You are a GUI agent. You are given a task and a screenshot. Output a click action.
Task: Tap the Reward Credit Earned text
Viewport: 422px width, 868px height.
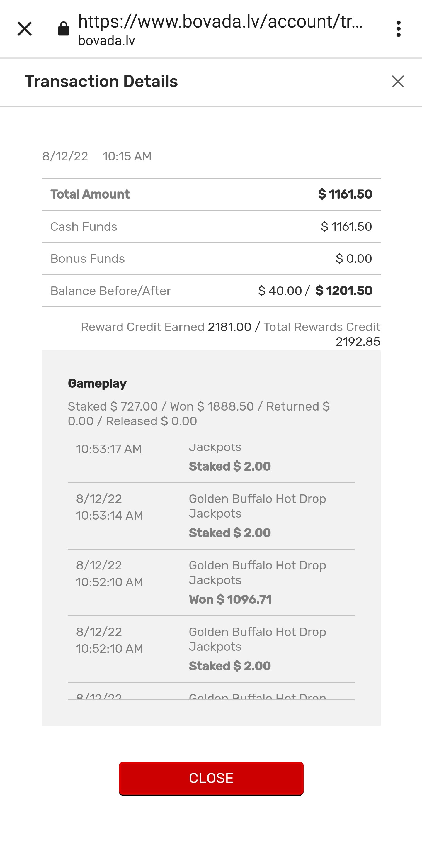[142, 327]
